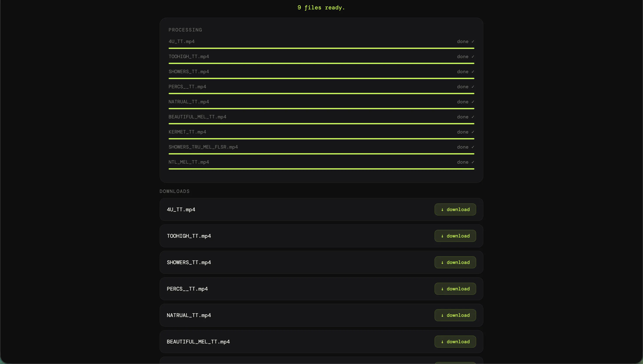Click the done status for SHOWERS_TRU_MEL_FLSR.mp4
This screenshot has height=364, width=643.
click(x=465, y=147)
